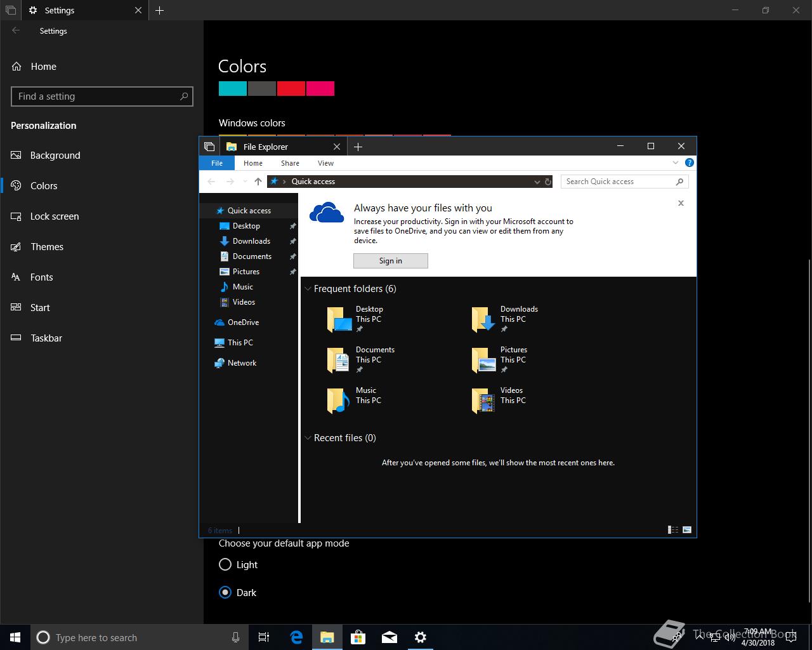Open address bar history dropdown
Screen dimensions: 812x650
537,182
